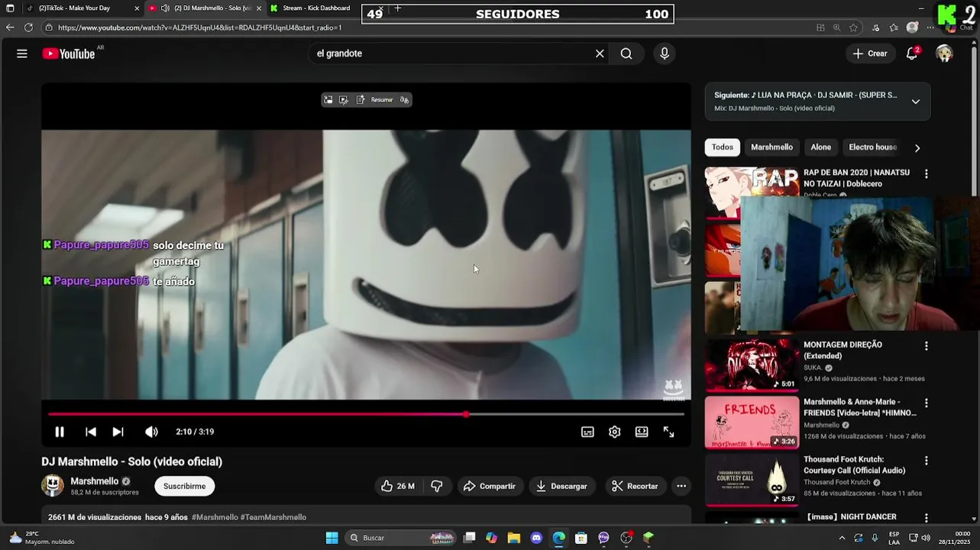The width and height of the screenshot is (980, 550).
Task: Toggle subtitles on the player
Action: coord(587,432)
